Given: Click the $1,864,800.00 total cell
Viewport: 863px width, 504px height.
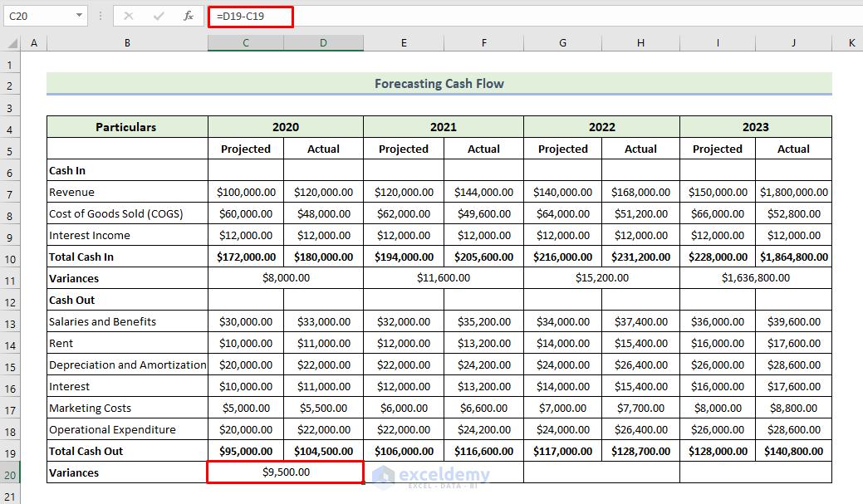Looking at the screenshot, I should coord(794,257).
